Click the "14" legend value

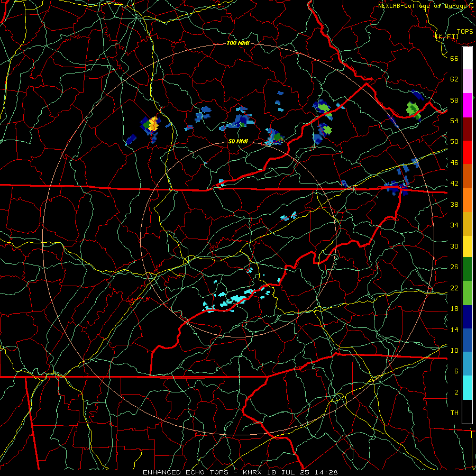pyautogui.click(x=454, y=329)
